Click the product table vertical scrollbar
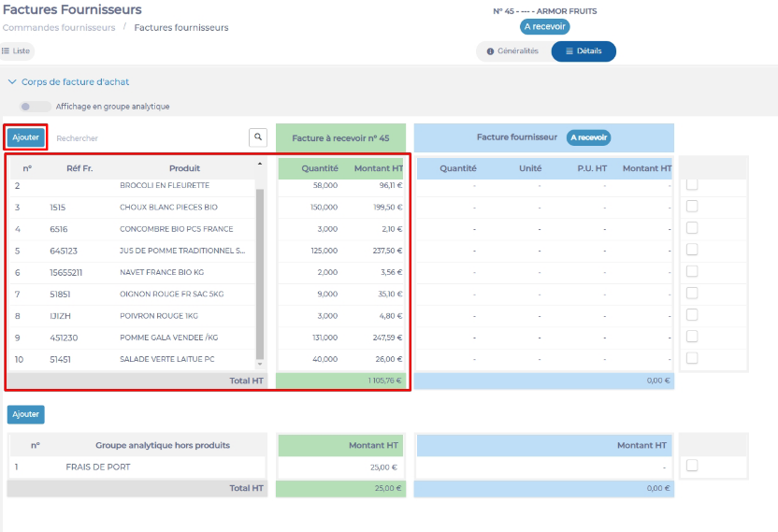 pyautogui.click(x=260, y=271)
